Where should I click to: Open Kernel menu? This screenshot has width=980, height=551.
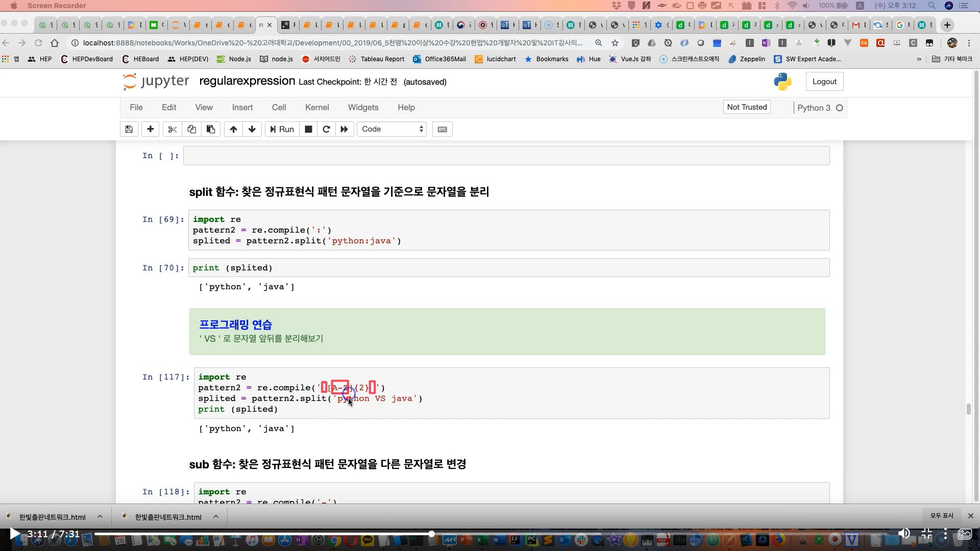(x=317, y=107)
